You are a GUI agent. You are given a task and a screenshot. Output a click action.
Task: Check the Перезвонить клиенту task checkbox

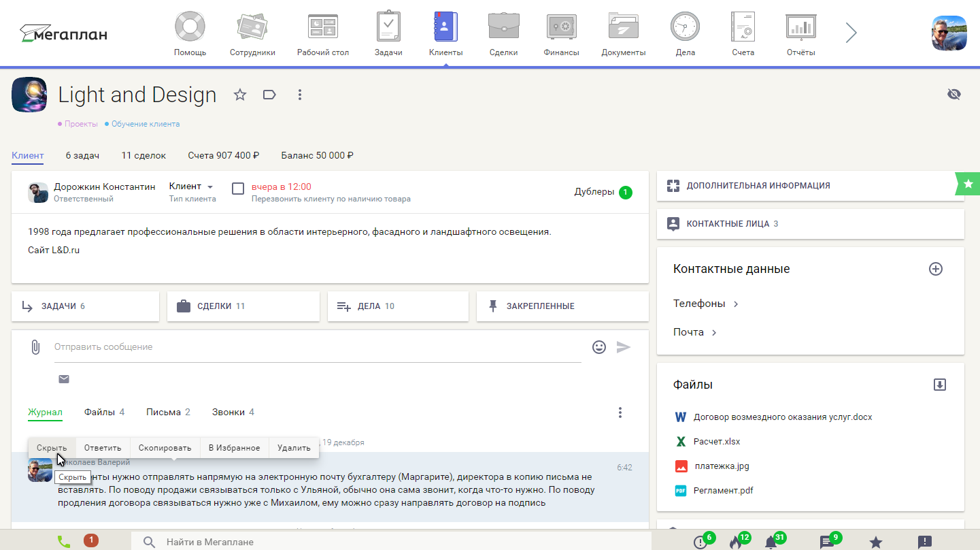pyautogui.click(x=238, y=189)
